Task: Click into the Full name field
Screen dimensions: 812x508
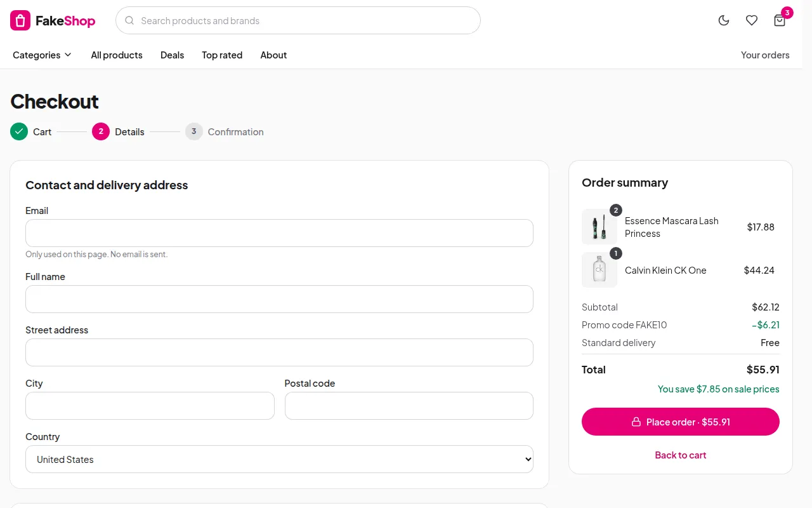Action: tap(279, 299)
